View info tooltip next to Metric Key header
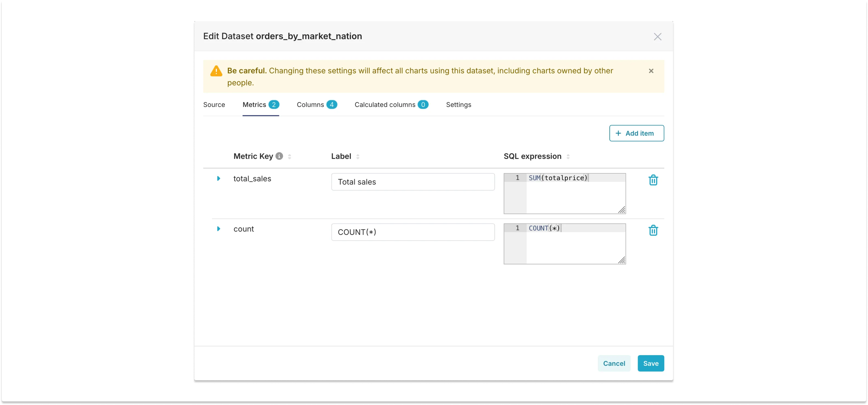The height and width of the screenshot is (405, 868). 279,156
